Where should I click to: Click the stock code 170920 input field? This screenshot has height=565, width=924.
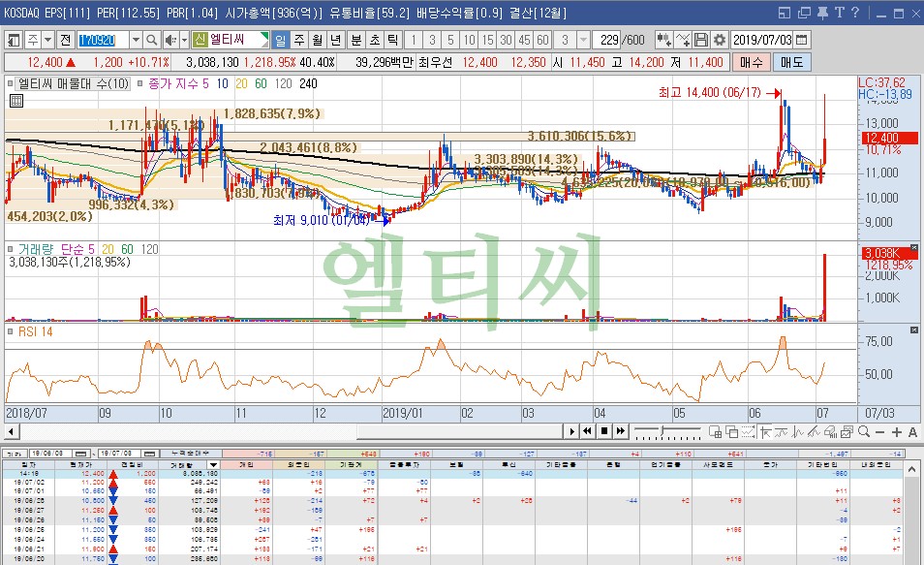click(103, 40)
